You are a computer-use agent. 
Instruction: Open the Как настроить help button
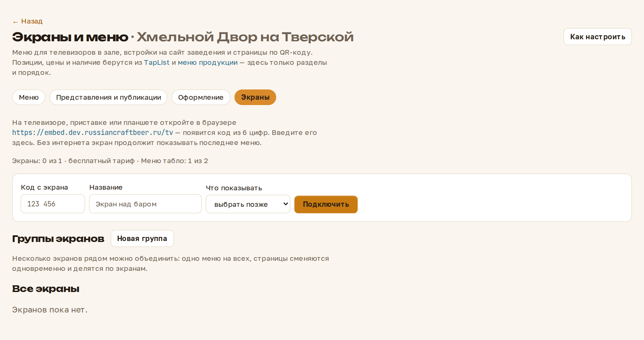pyautogui.click(x=597, y=37)
